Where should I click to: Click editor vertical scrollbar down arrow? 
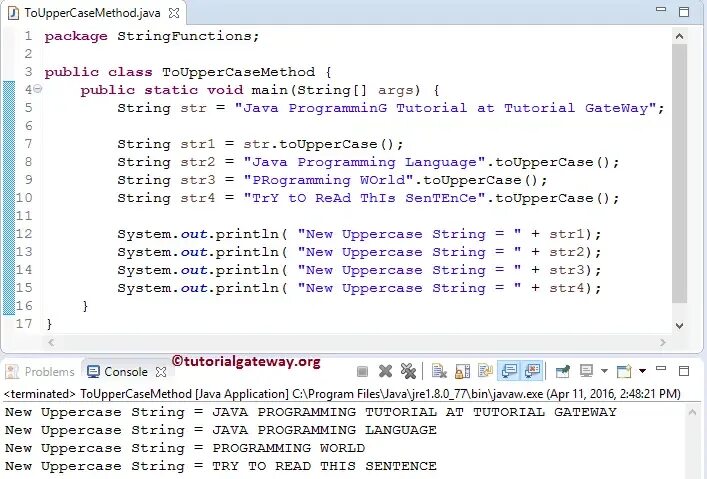pos(679,325)
